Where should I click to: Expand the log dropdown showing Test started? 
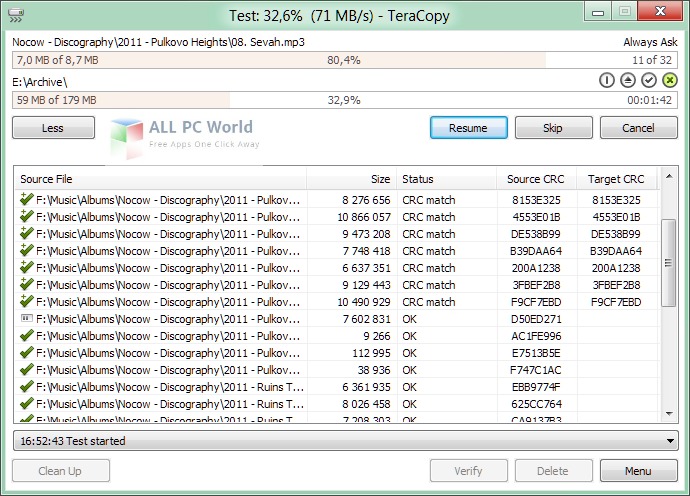670,441
